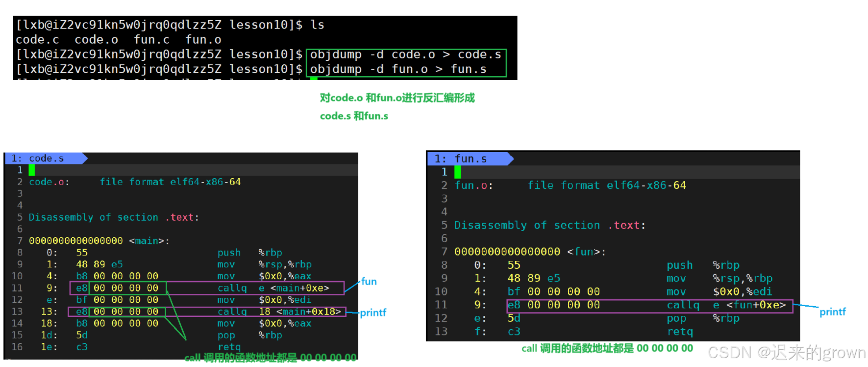The image size is (868, 367).
Task: Click 'fun.o:' on line 2 of fun.s
Action: [473, 185]
